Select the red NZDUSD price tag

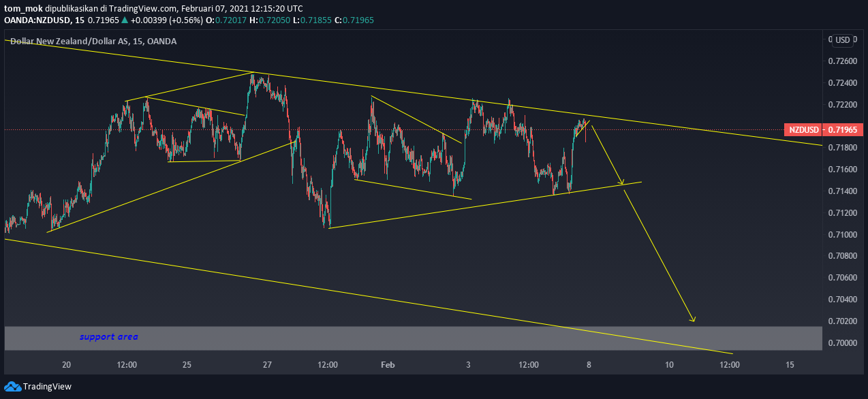[x=803, y=129]
